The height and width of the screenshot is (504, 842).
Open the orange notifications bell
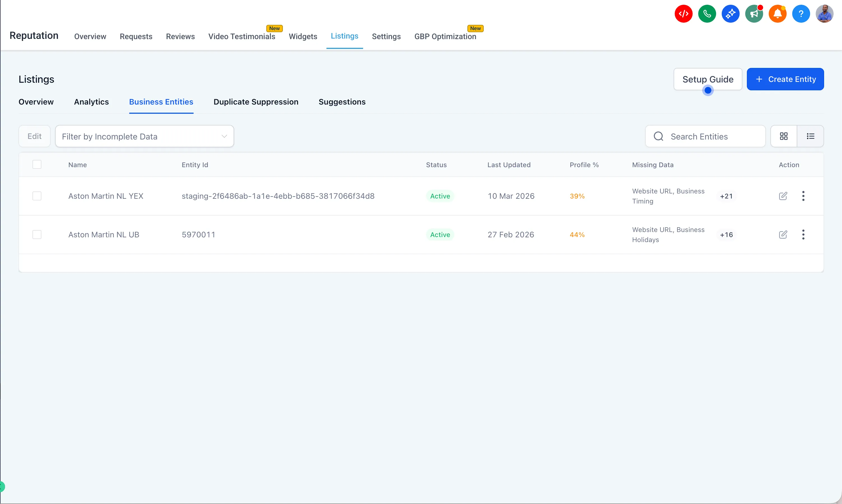pyautogui.click(x=777, y=14)
